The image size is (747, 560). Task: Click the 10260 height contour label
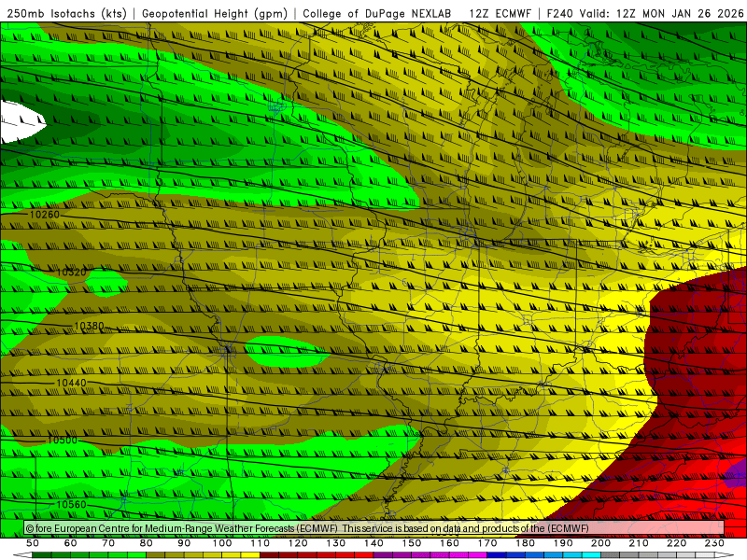tap(45, 215)
